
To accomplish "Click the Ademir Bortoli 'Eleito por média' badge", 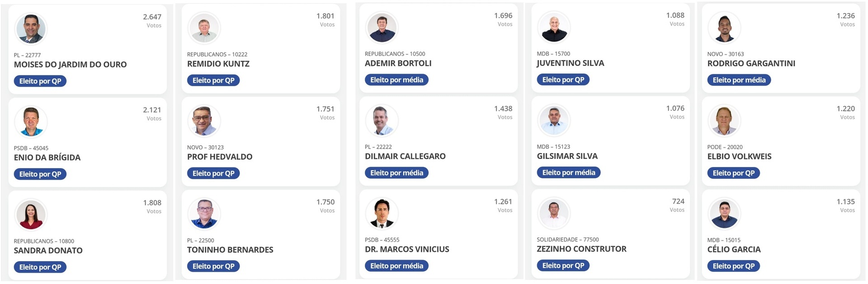I will click(396, 80).
